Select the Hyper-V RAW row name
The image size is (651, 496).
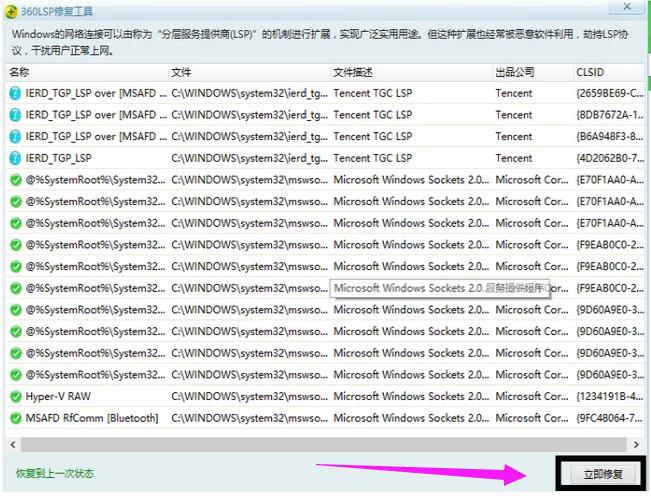pos(58,396)
